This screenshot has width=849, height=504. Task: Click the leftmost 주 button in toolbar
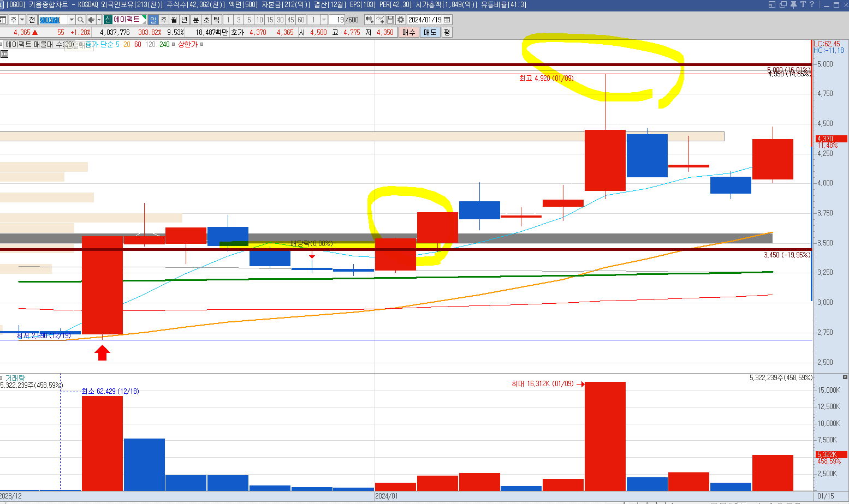13,20
